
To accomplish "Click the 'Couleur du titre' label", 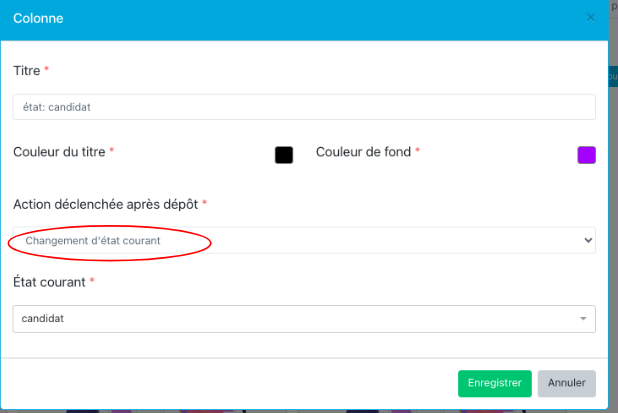I will [x=59, y=152].
